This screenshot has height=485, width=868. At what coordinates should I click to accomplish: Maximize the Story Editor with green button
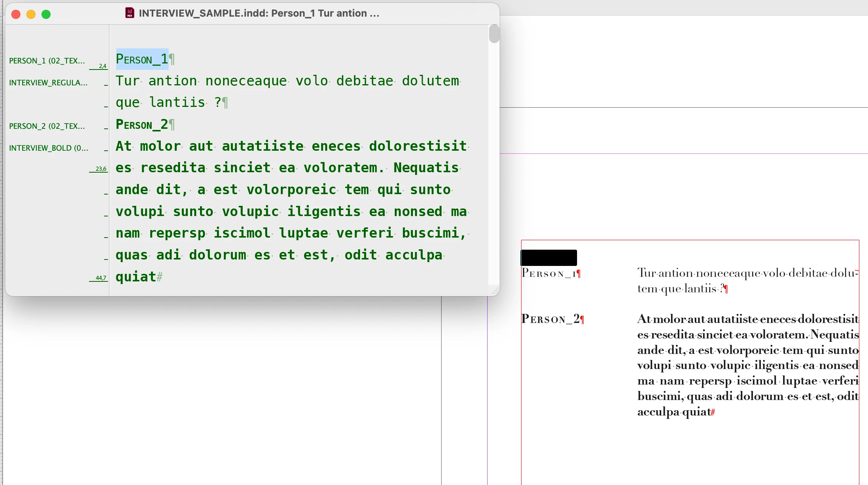click(x=46, y=14)
